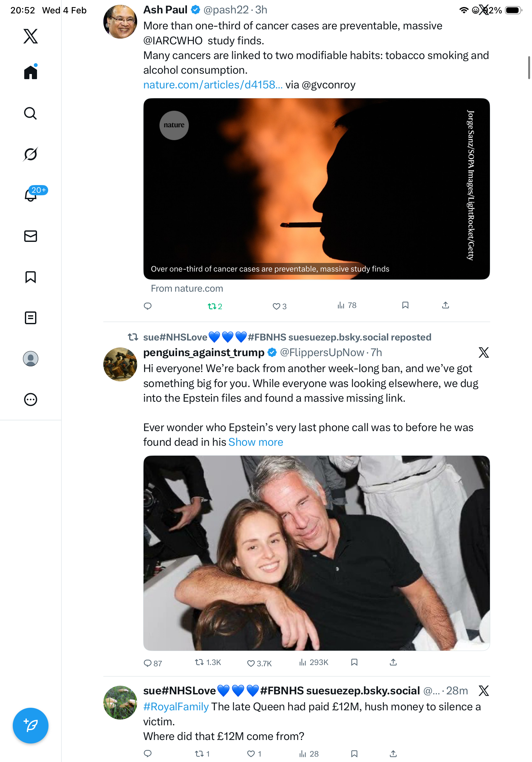Go to Home timeline

coord(31,72)
